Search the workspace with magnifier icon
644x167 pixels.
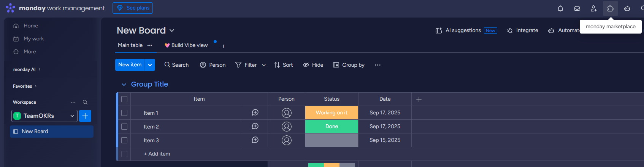click(85, 102)
